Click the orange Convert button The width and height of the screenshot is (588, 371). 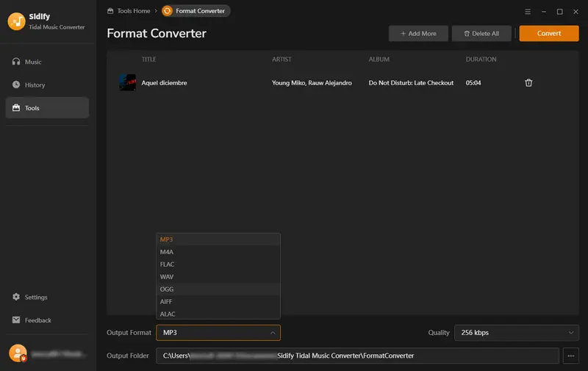click(549, 33)
